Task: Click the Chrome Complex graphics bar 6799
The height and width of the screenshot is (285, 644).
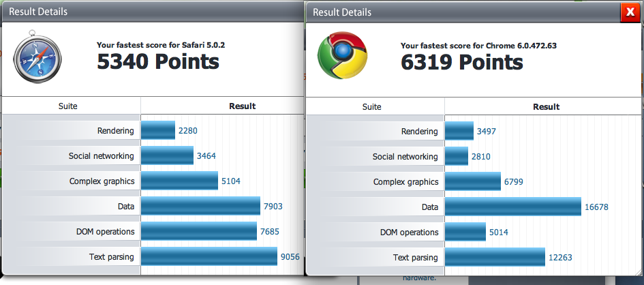Action: (x=473, y=181)
